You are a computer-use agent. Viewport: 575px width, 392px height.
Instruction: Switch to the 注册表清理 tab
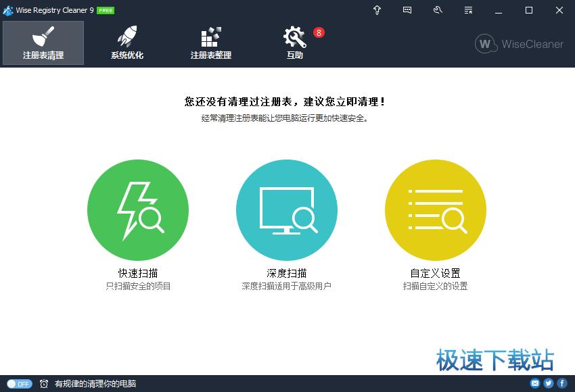click(43, 43)
